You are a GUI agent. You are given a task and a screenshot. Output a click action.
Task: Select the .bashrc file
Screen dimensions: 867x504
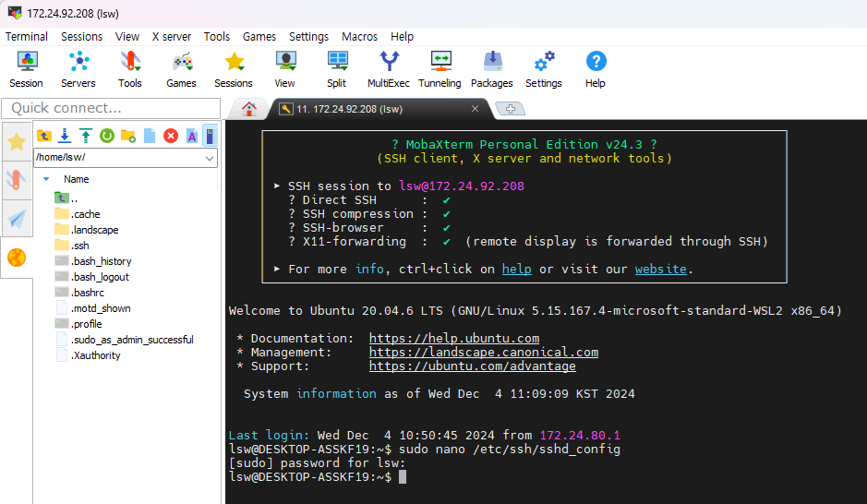tap(79, 293)
